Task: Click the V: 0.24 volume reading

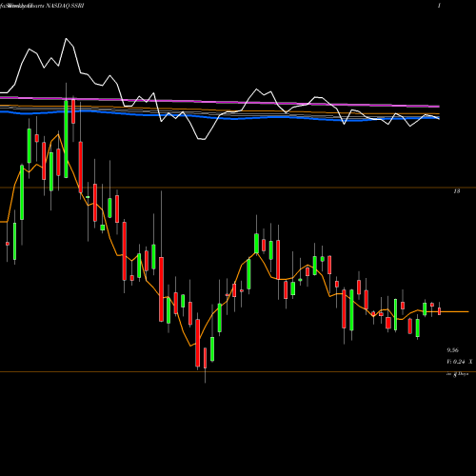Action: [456, 362]
